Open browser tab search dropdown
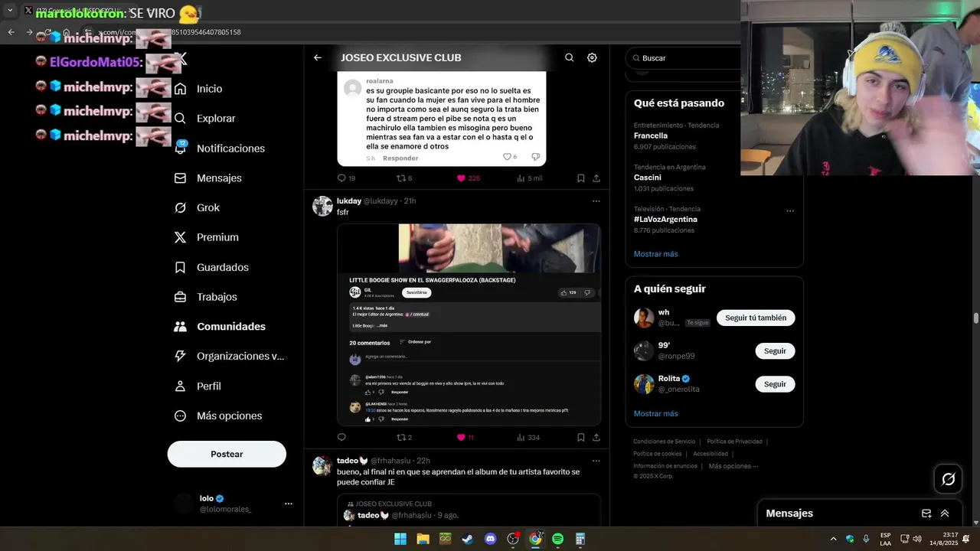The image size is (980, 551). [10, 11]
